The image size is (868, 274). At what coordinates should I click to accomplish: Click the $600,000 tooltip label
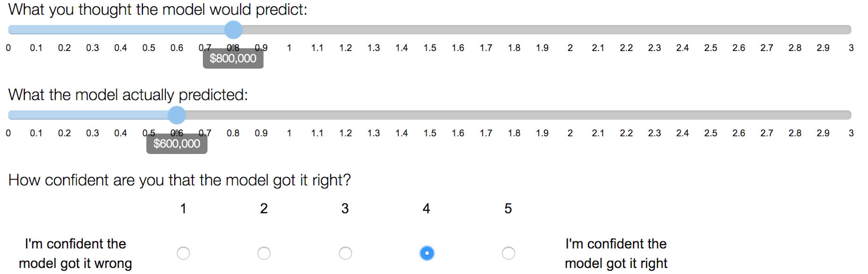[x=177, y=144]
